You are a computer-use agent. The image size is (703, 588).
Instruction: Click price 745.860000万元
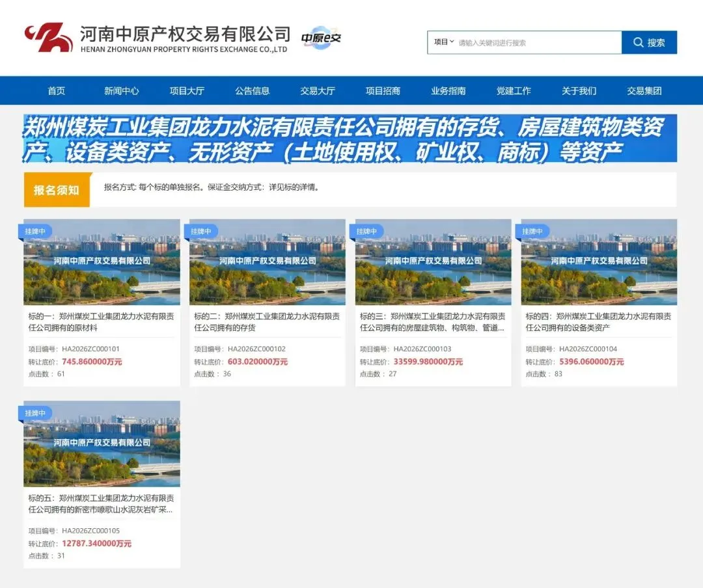click(x=92, y=362)
